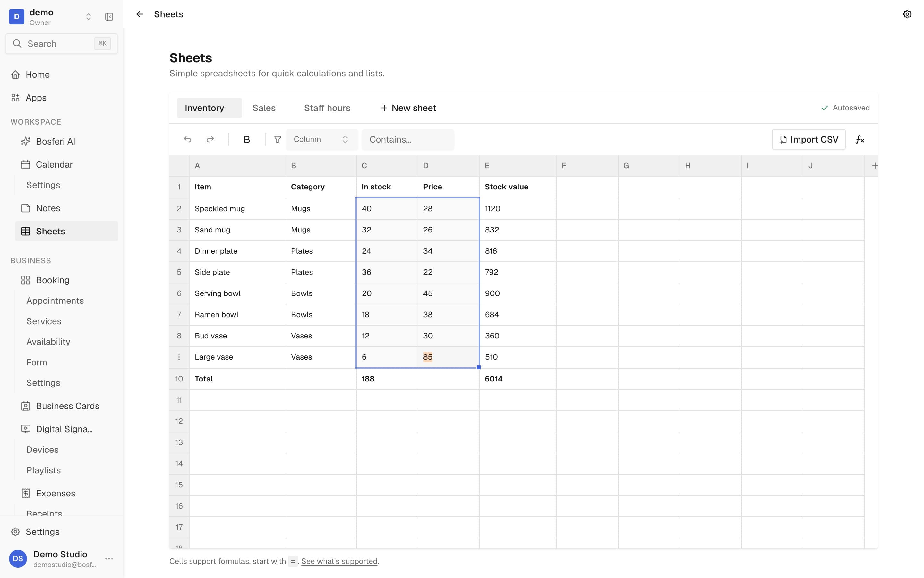924x578 pixels.
Task: Click the Speckled mug cell
Action: 237,209
